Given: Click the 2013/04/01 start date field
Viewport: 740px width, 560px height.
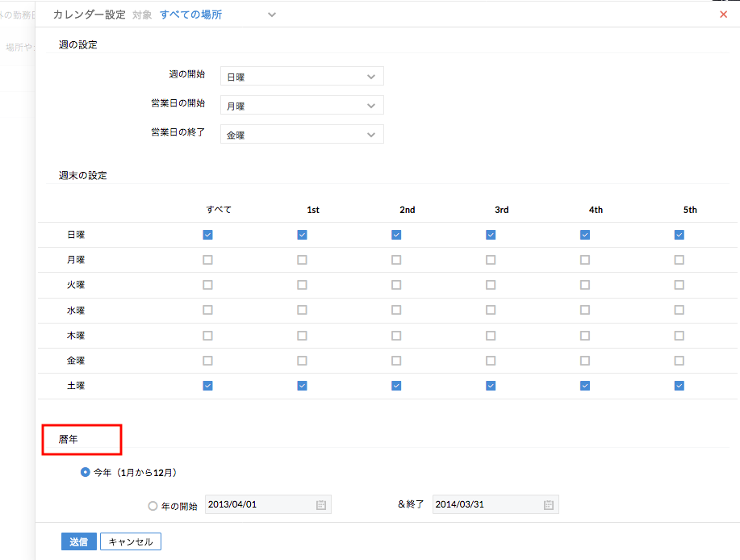Looking at the screenshot, I should [x=258, y=505].
